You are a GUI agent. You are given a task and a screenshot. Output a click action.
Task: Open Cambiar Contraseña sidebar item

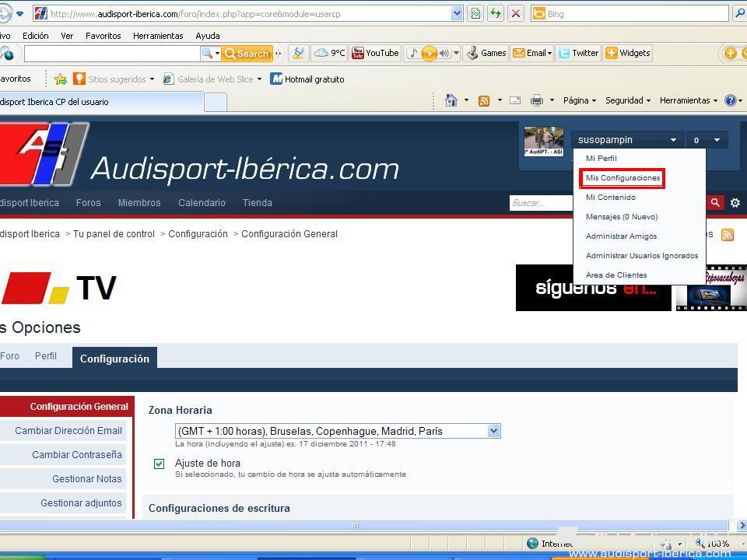[63, 455]
